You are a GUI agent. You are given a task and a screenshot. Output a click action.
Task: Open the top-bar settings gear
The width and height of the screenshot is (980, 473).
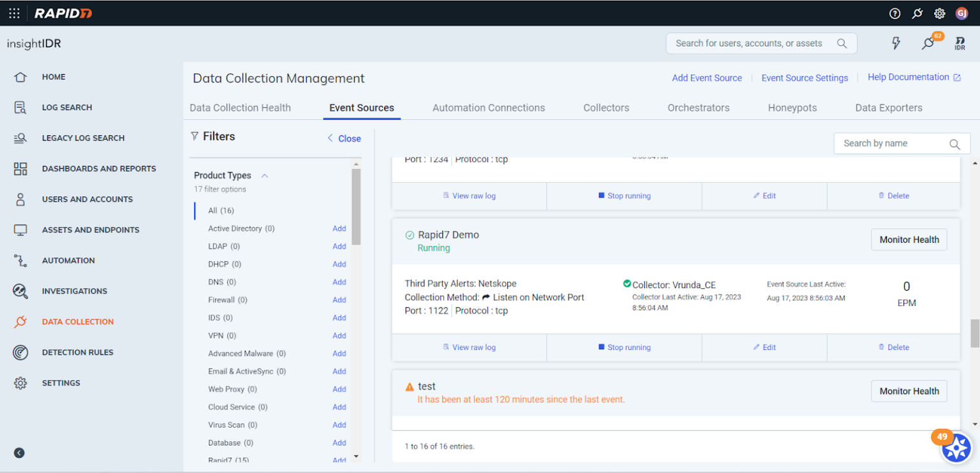pos(939,13)
